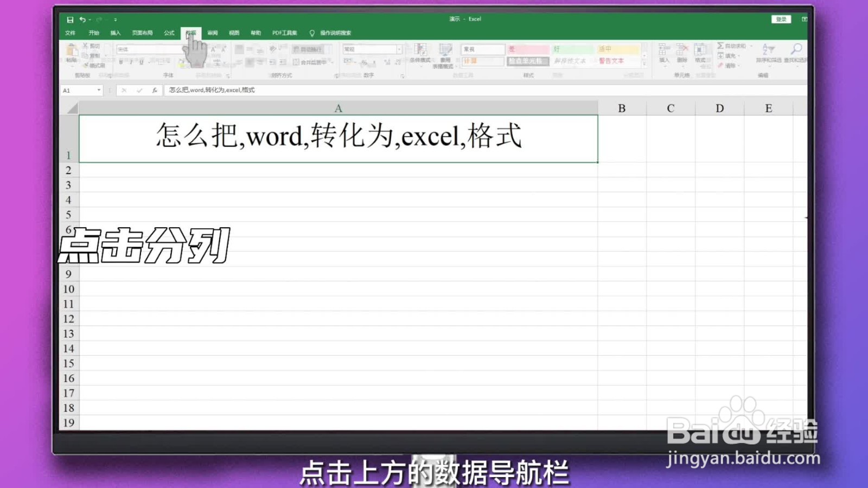Viewport: 868px width, 488px height.
Task: Apply the 好 (Good) cell style
Action: pyautogui.click(x=573, y=49)
